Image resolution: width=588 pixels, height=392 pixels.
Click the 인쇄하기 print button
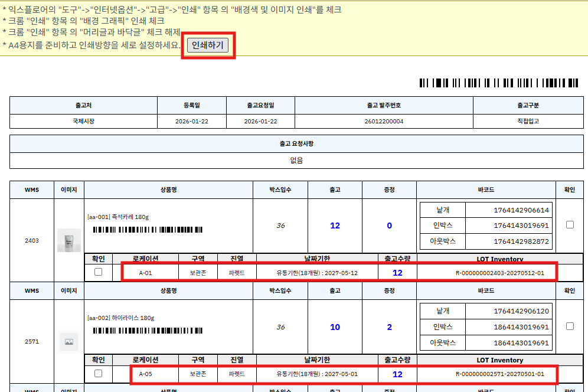pyautogui.click(x=207, y=45)
